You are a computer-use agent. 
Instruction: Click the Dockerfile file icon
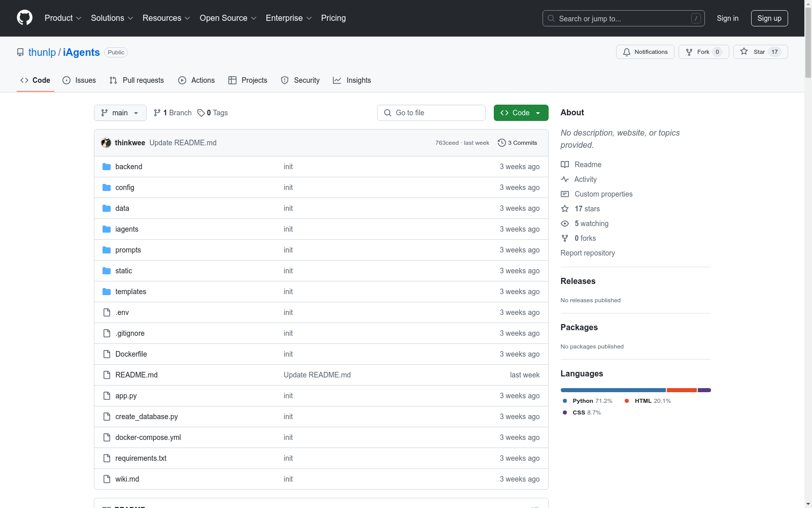click(107, 354)
